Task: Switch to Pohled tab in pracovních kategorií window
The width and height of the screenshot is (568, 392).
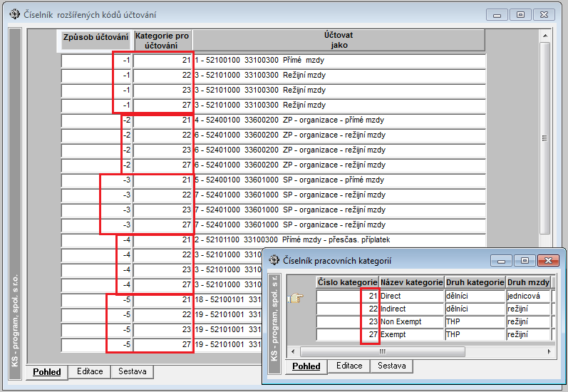Action: coord(306,366)
